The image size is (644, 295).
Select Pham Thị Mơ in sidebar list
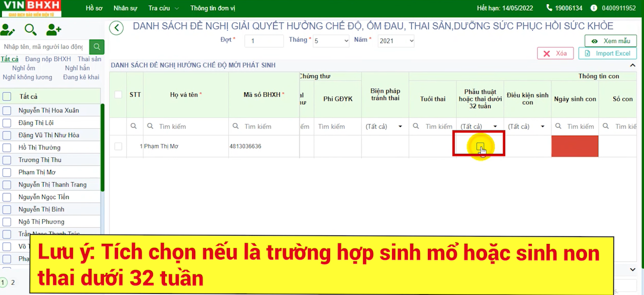(37, 172)
